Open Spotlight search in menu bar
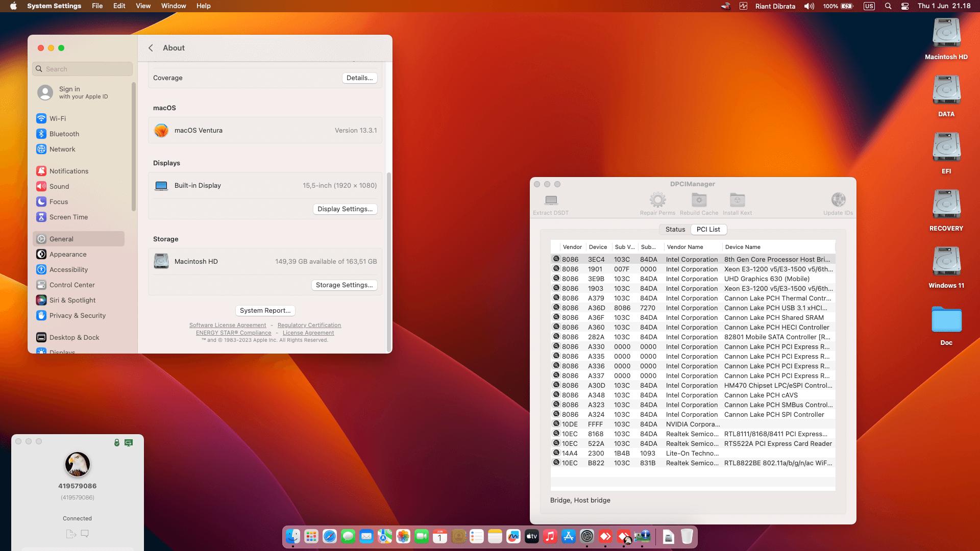The image size is (980, 551). tap(888, 6)
